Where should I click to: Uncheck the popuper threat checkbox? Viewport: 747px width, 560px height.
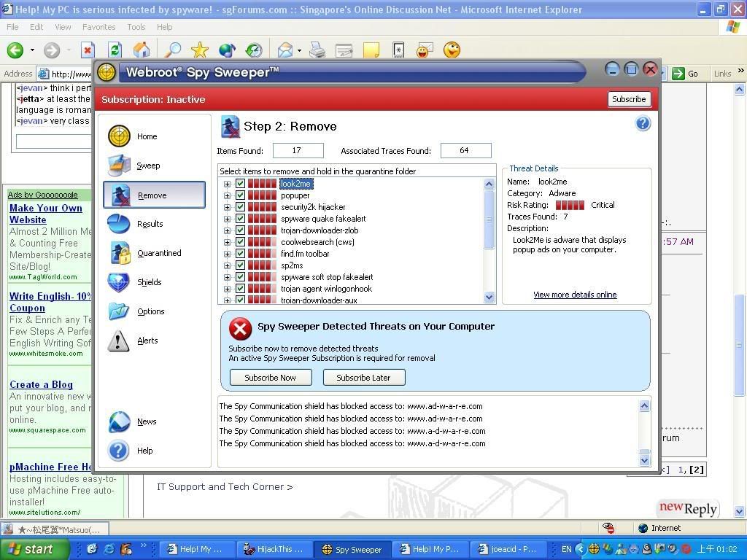pos(240,195)
